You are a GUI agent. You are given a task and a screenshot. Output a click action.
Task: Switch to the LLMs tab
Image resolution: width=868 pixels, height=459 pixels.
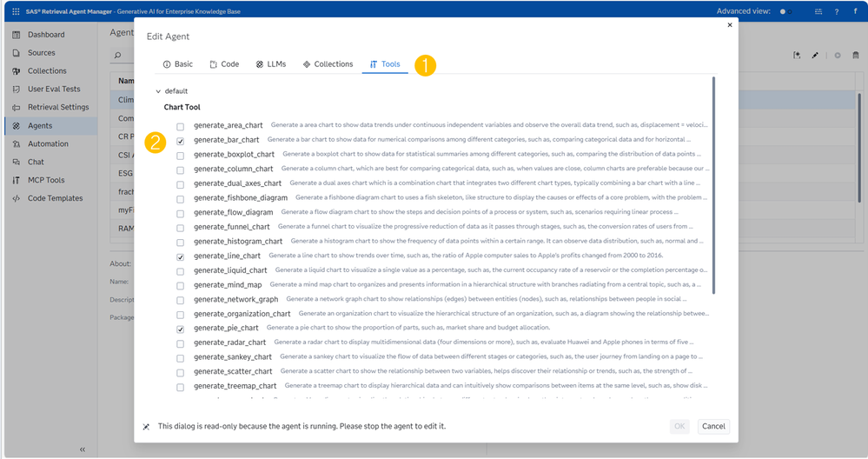pyautogui.click(x=271, y=64)
